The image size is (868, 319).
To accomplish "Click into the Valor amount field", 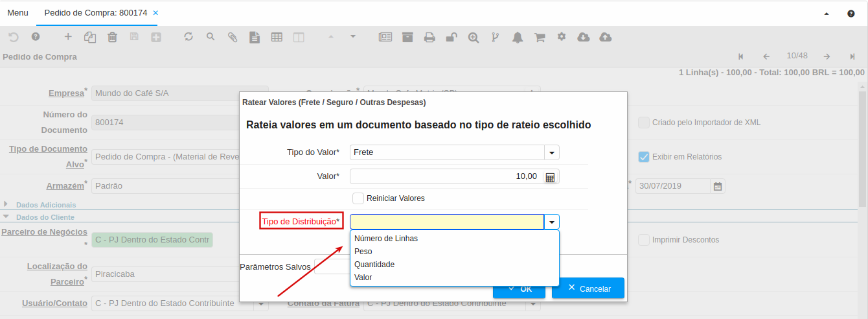I will [446, 176].
